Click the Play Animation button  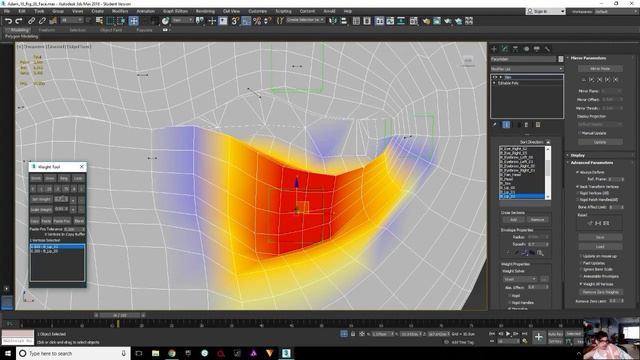point(508,334)
